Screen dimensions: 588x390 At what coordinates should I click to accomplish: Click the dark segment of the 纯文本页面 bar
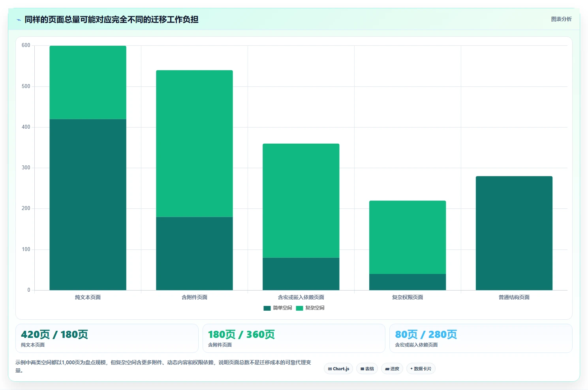pos(88,204)
